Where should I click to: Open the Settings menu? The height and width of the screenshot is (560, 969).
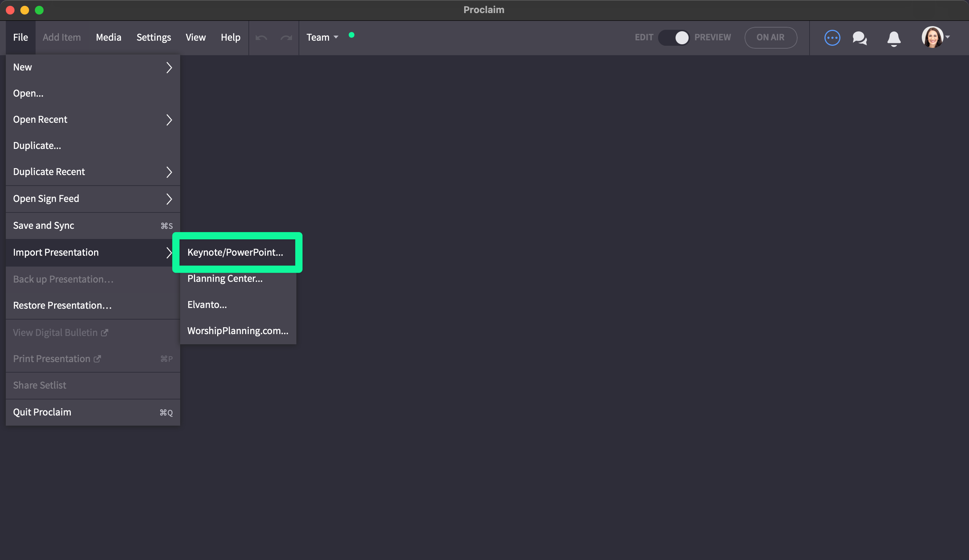(x=153, y=37)
